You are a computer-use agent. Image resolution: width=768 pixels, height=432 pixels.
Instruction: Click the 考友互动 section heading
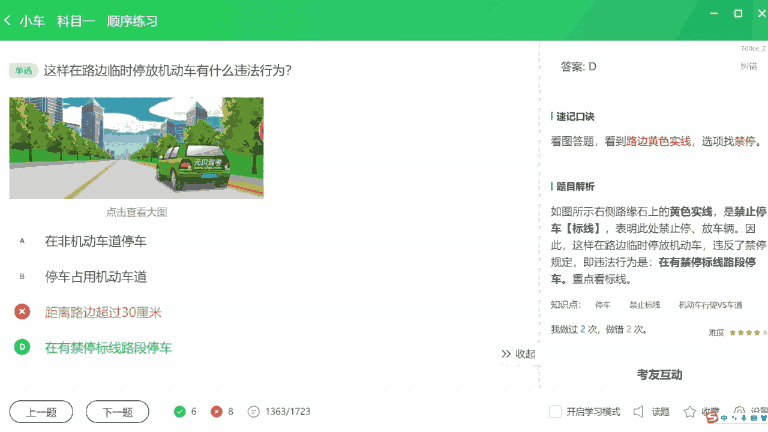[659, 375]
